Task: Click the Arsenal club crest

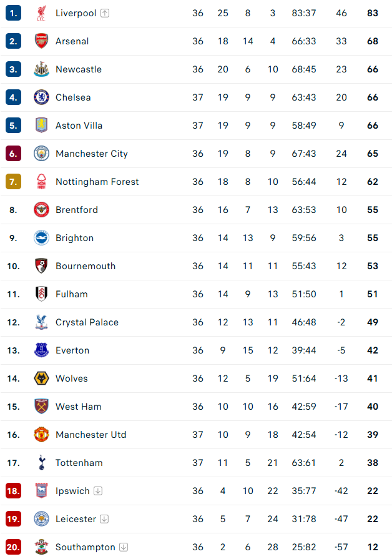Action: tap(41, 41)
